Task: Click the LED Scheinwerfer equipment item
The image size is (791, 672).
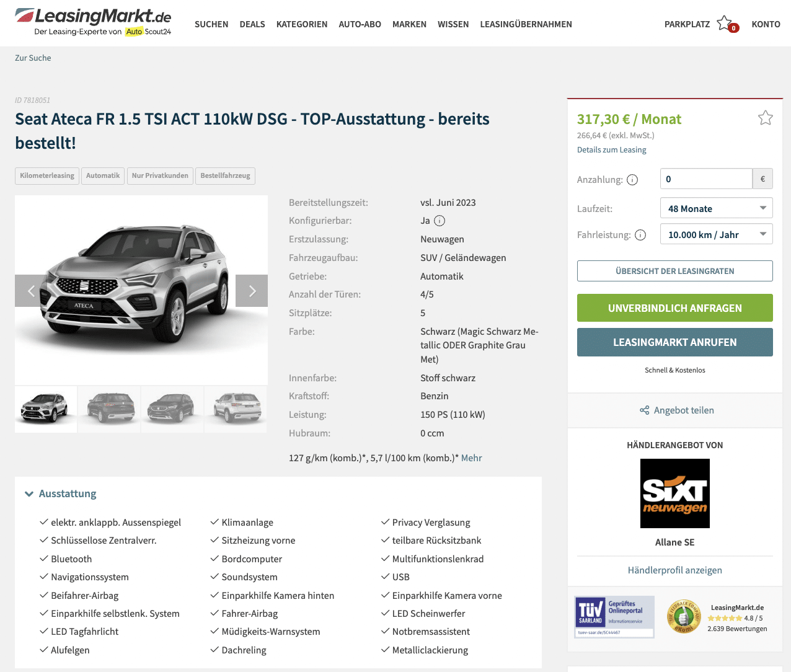Action: coord(429,614)
